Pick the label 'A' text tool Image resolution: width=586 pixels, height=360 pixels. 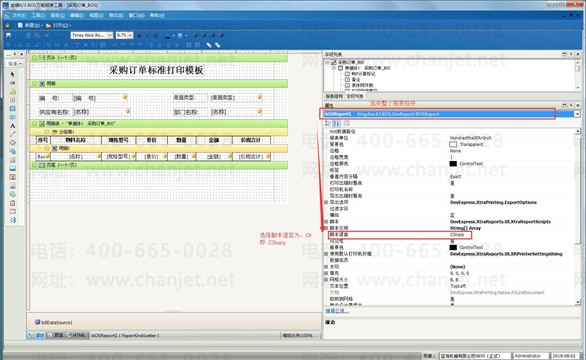pos(12,126)
